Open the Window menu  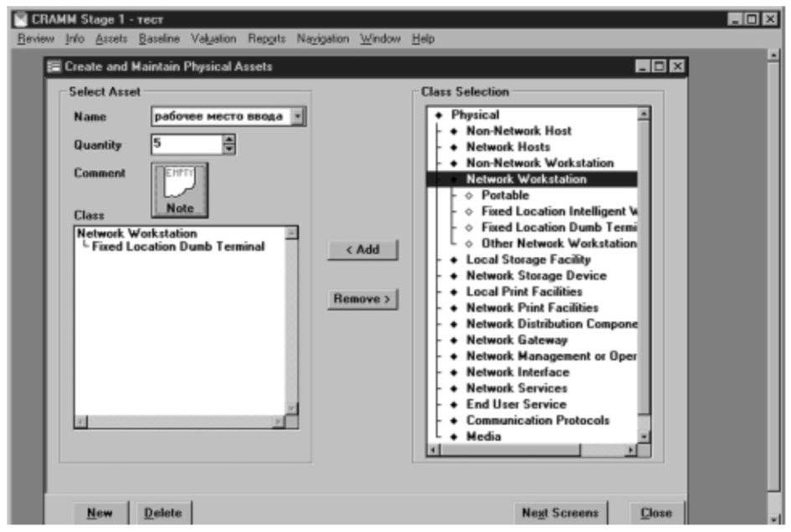pos(380,38)
